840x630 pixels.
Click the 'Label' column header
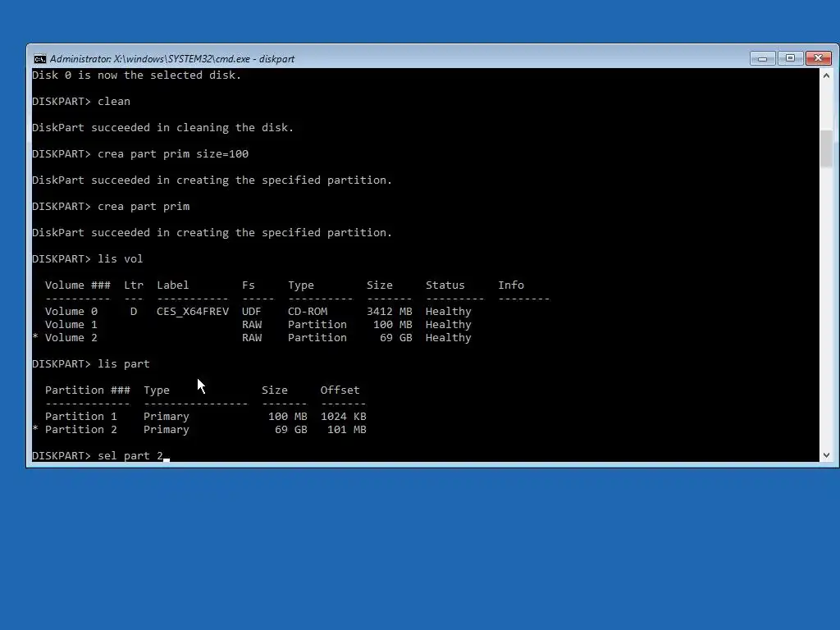[x=172, y=285]
